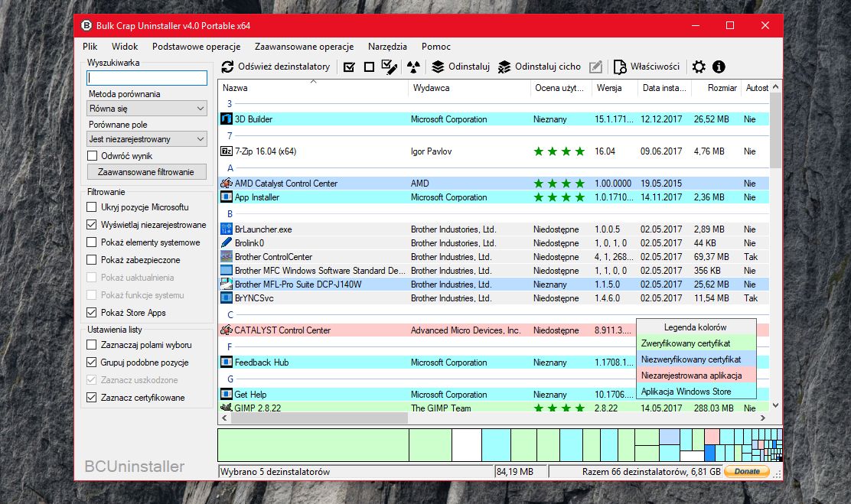Click the Donate button in status bar
This screenshot has height=504, width=851.
click(x=747, y=472)
